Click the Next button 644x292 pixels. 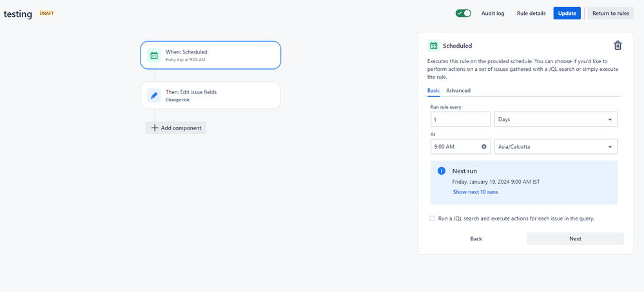pyautogui.click(x=575, y=238)
